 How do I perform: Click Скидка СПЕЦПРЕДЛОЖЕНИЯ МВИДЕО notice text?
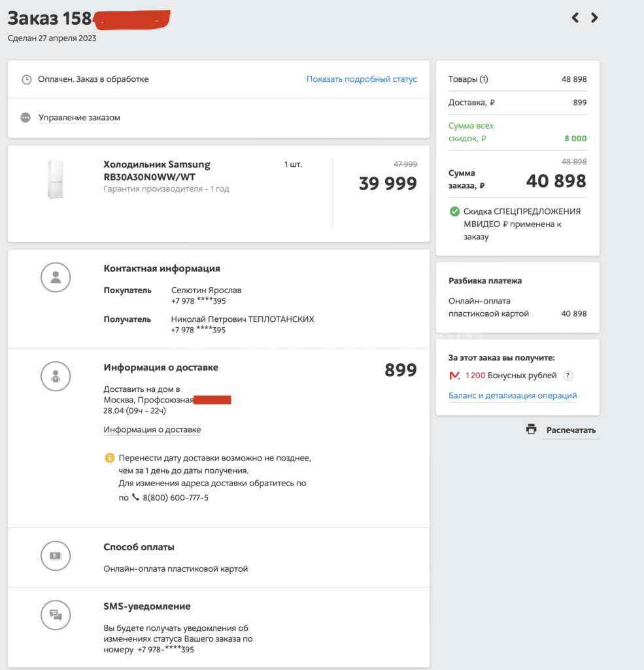pyautogui.click(x=522, y=224)
